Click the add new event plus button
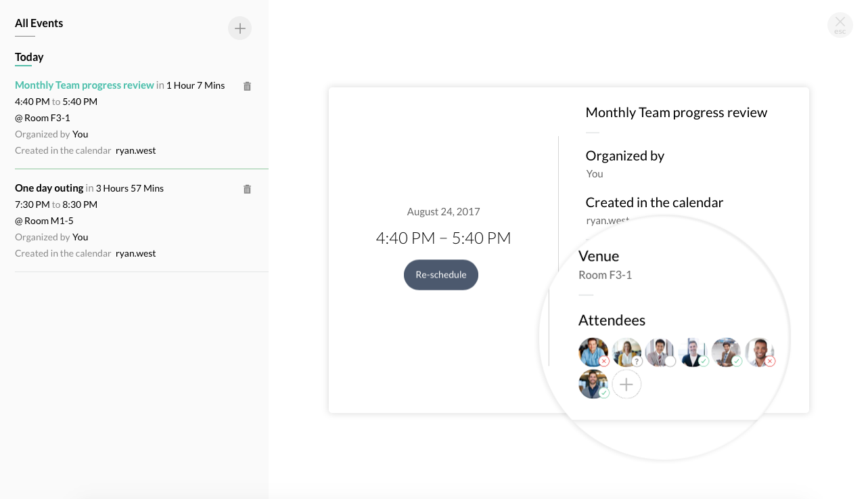Viewport: 868px width, 499px height. tap(239, 28)
